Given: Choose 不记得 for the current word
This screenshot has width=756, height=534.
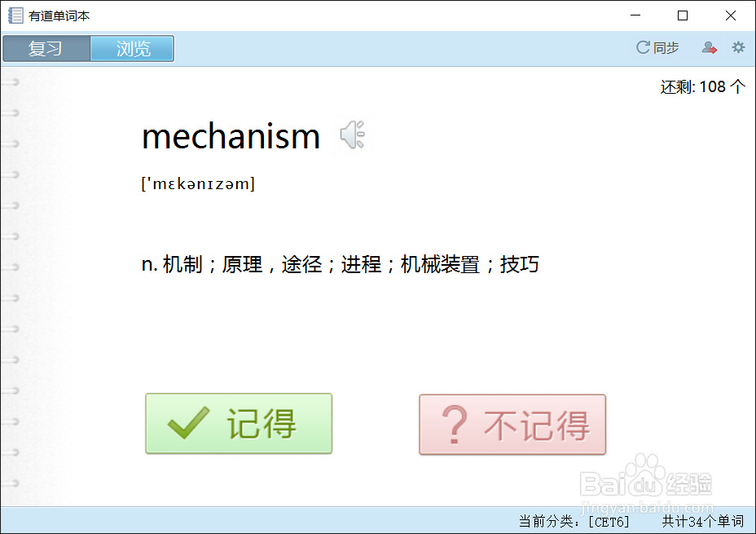Looking at the screenshot, I should point(512,425).
